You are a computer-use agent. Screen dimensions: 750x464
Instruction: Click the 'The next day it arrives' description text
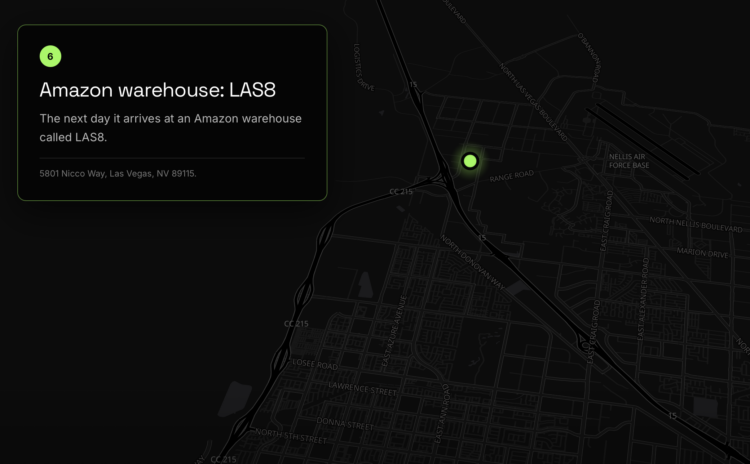pos(170,128)
